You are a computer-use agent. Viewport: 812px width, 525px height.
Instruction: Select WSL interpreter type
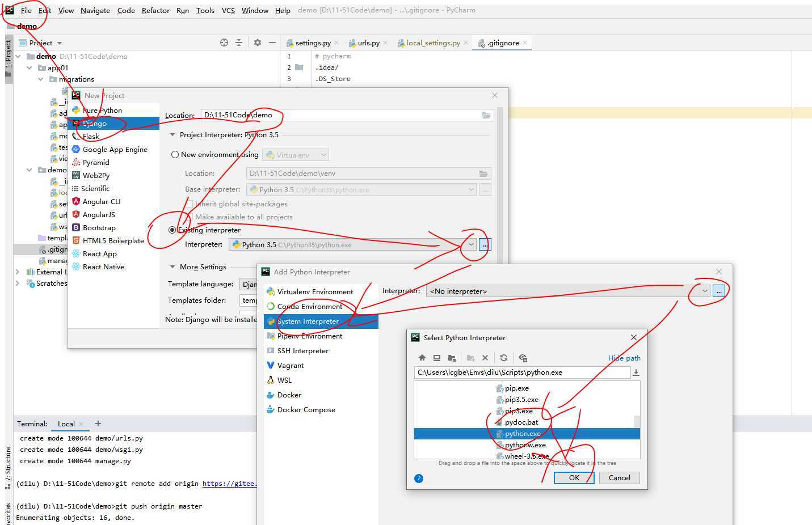coord(321,380)
